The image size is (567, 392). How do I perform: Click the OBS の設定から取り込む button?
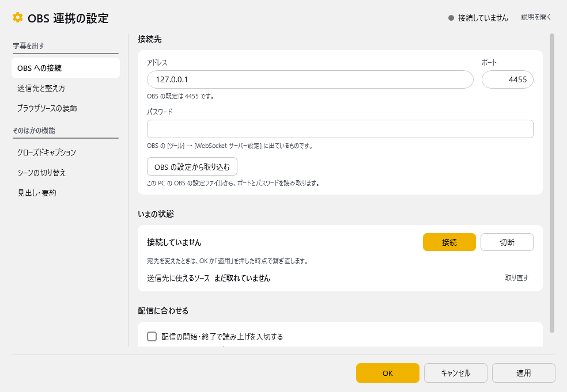192,166
